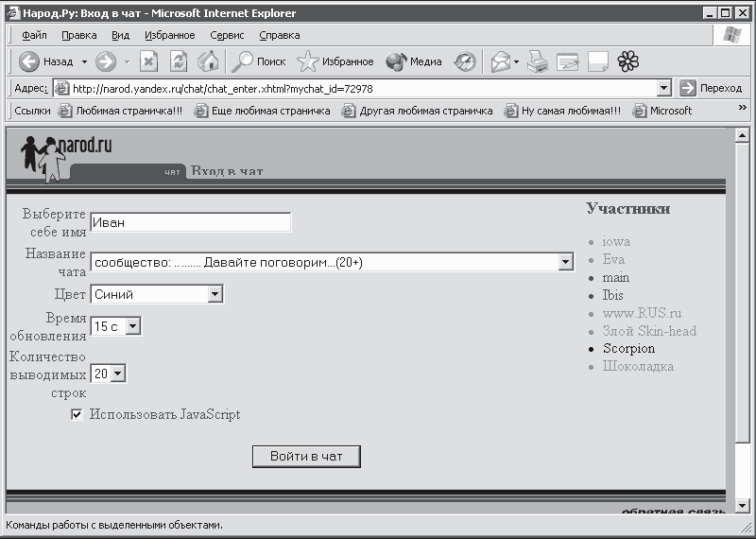Screen dimensions: 756x539
Task: Toggle the Использовать JavaScript checkbox
Action: tap(77, 414)
